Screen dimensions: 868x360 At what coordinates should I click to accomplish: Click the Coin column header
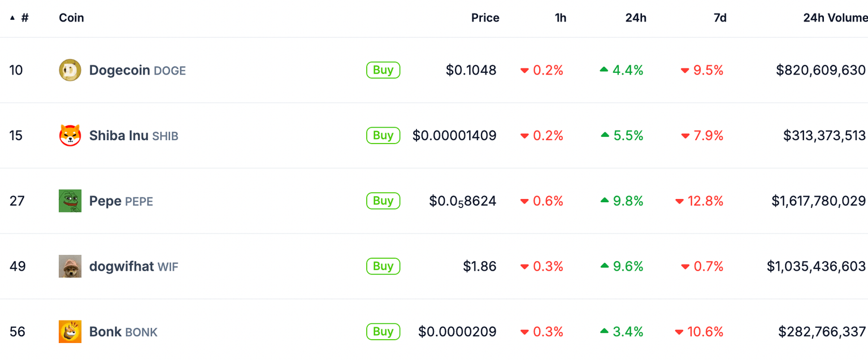pyautogui.click(x=71, y=18)
